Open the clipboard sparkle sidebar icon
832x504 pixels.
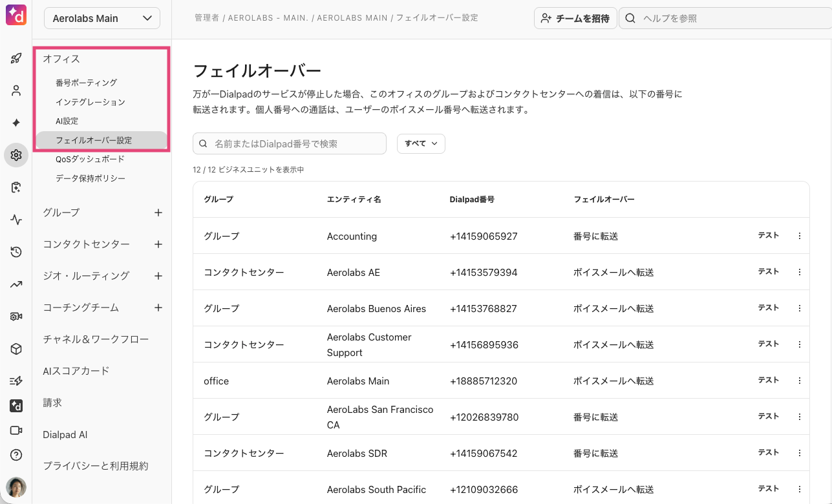pos(16,187)
